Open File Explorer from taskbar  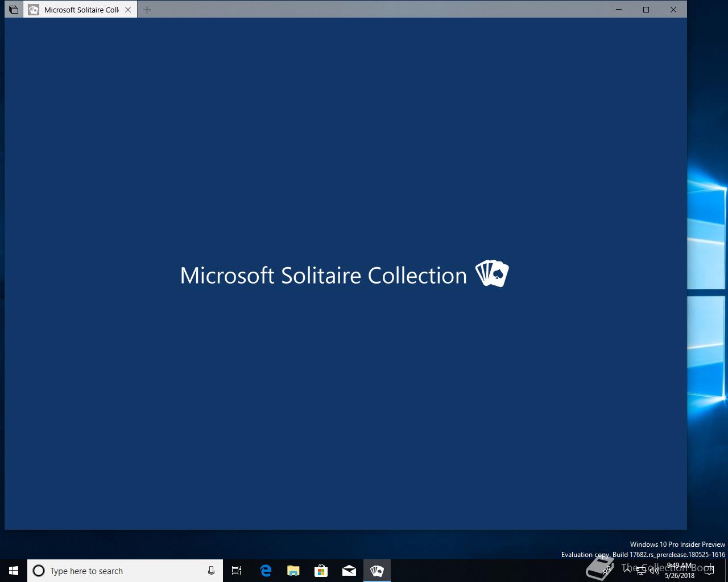(293, 571)
